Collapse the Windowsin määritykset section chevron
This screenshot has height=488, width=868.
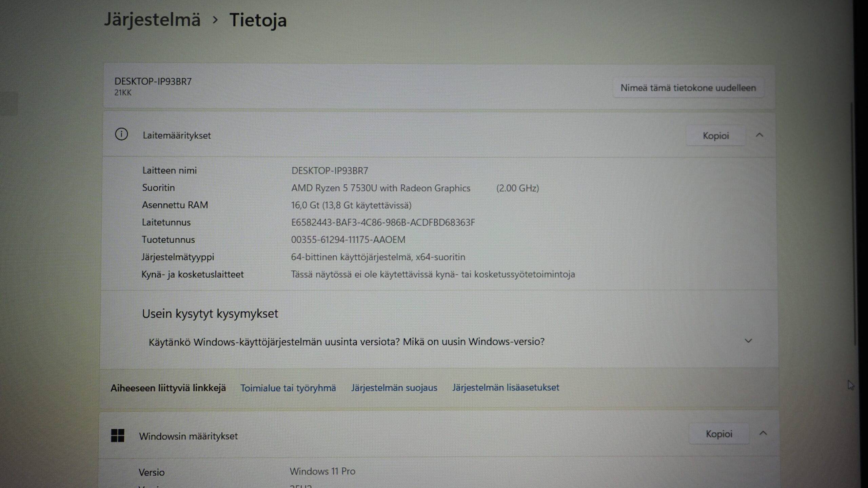[x=763, y=433]
